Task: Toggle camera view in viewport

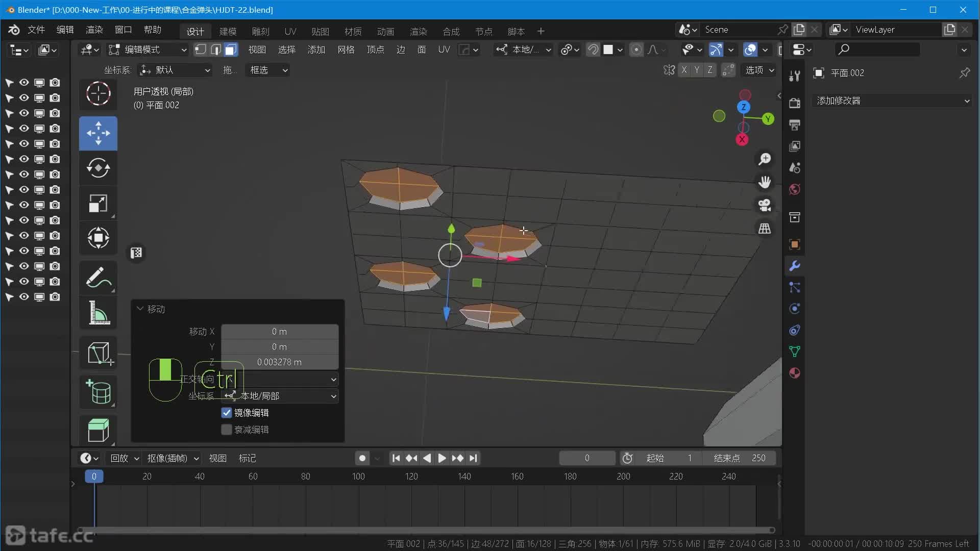Action: click(x=764, y=205)
